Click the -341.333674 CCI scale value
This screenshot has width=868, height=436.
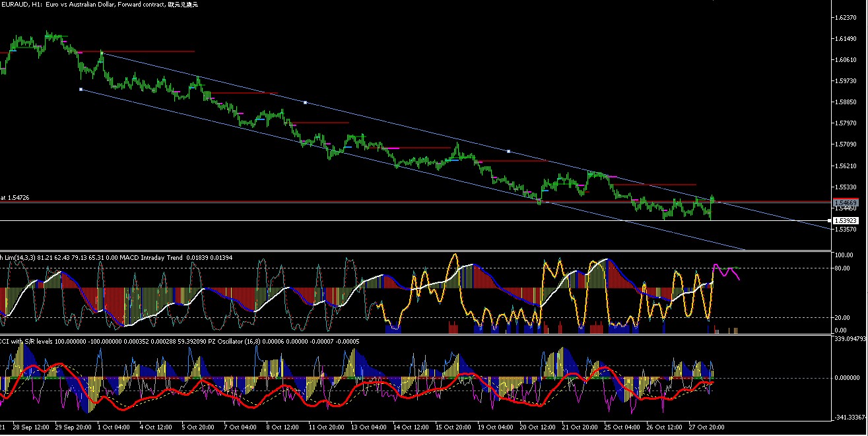tap(850, 417)
